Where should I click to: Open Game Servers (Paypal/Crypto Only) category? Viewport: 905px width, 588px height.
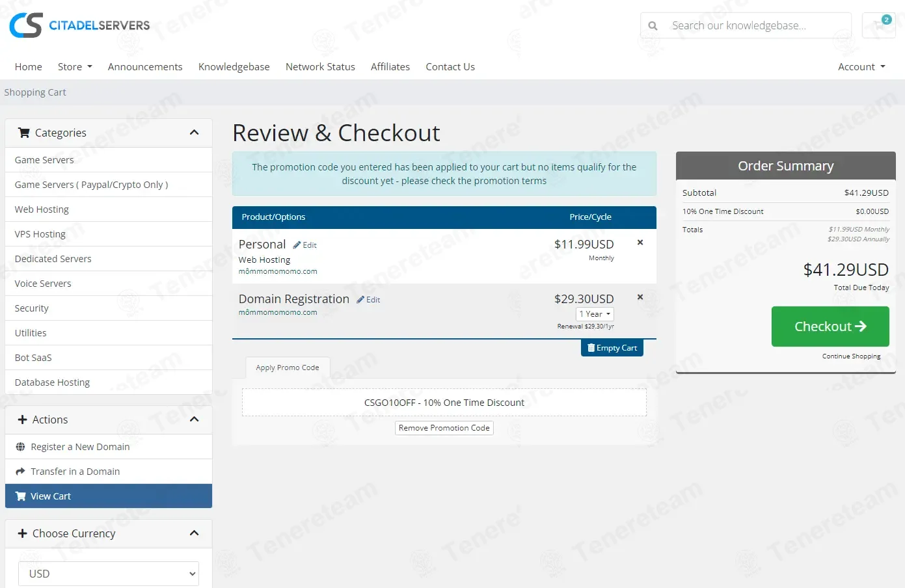pyautogui.click(x=109, y=185)
